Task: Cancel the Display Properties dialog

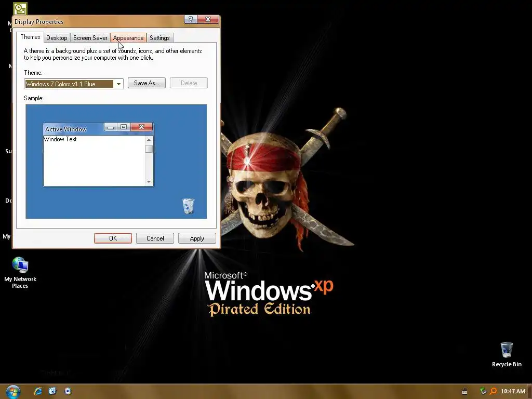Action: (155, 238)
